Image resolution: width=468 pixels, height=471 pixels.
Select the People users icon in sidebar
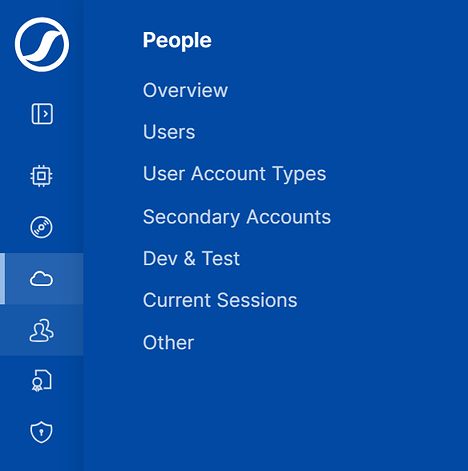coord(41,330)
